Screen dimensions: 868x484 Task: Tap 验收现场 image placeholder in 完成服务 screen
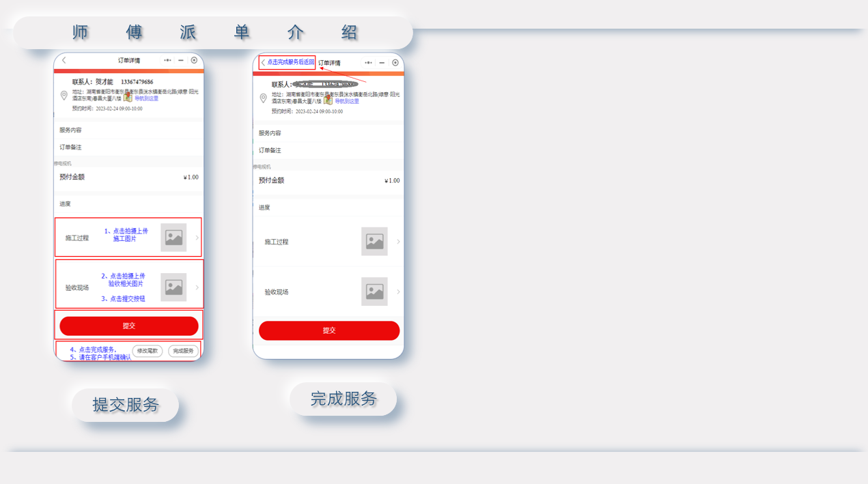click(x=374, y=291)
